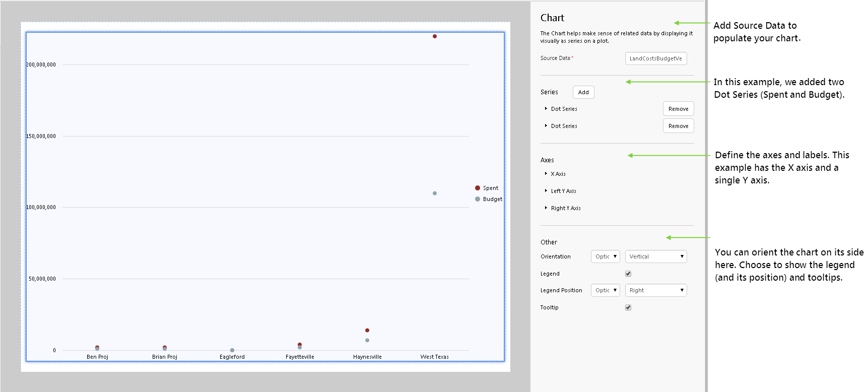Image resolution: width=868 pixels, height=392 pixels.
Task: Click the gray Budget legend marker
Action: (478, 199)
